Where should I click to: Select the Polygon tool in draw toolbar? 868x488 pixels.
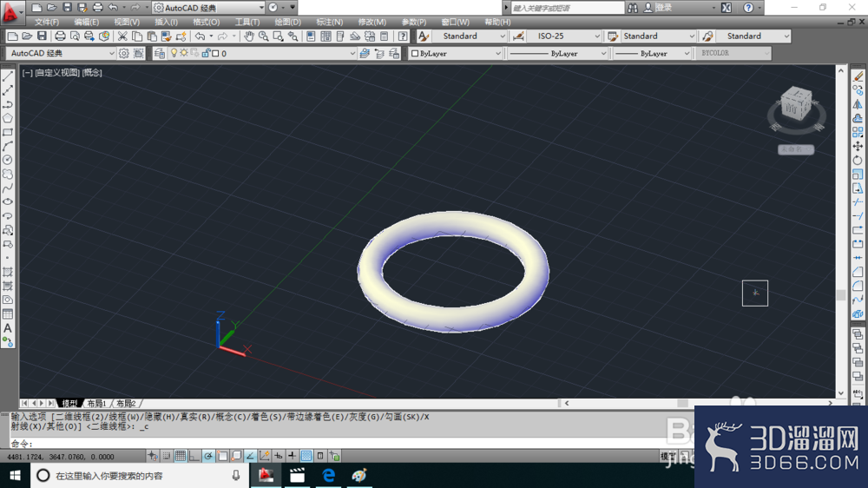click(x=8, y=118)
